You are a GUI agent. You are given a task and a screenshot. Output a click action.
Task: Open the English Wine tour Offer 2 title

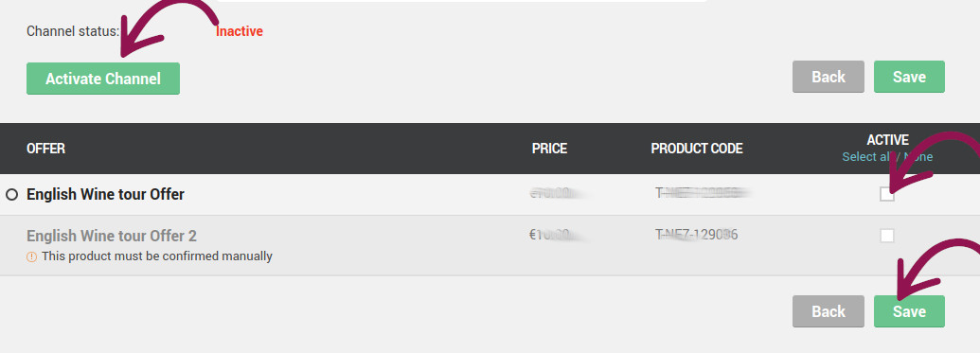click(x=112, y=236)
